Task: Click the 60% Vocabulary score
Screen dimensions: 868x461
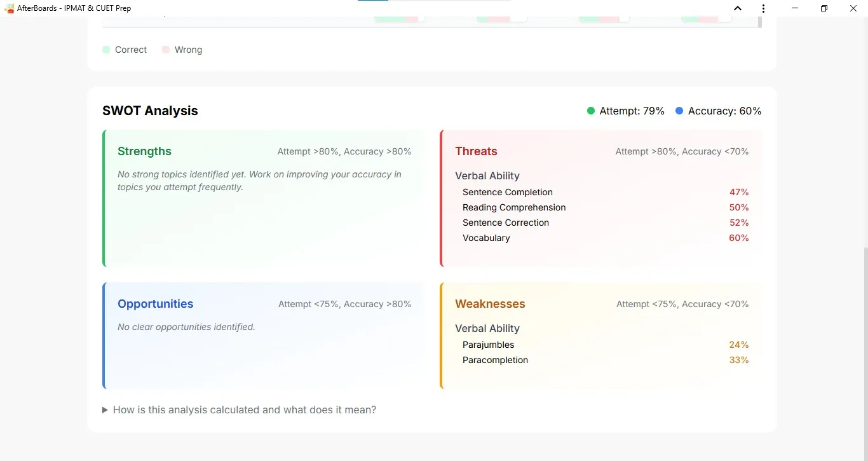Action: tap(739, 238)
